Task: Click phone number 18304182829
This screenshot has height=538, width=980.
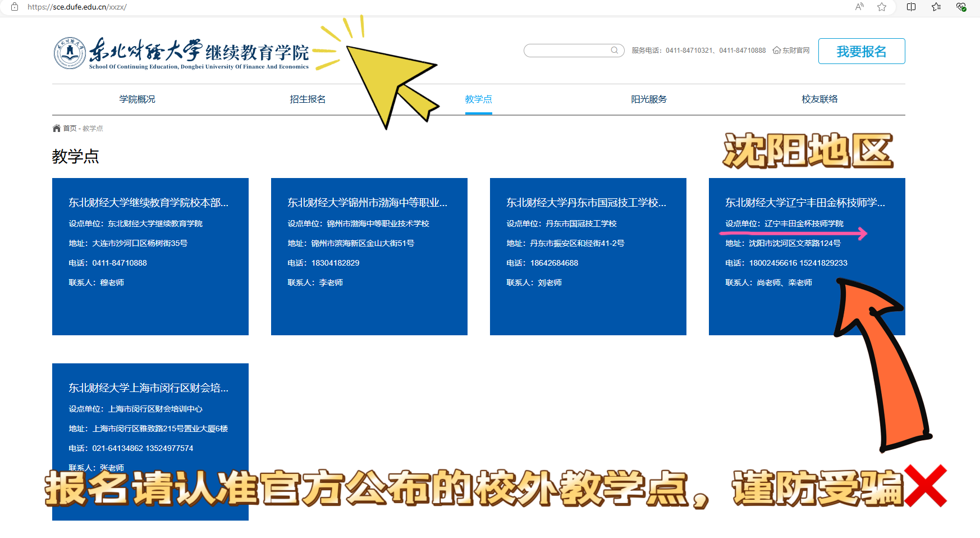Action: click(323, 263)
